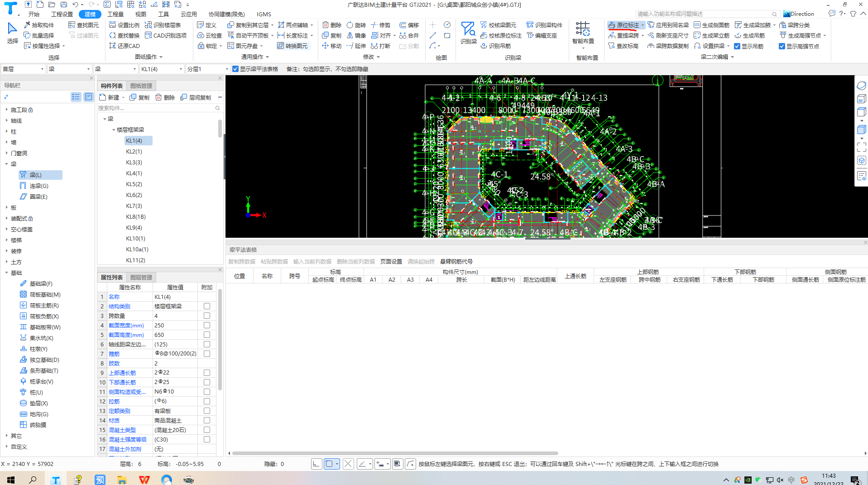The width and height of the screenshot is (868, 485).
Task: Click 悬臂钢筋代号 button
Action: (456, 261)
